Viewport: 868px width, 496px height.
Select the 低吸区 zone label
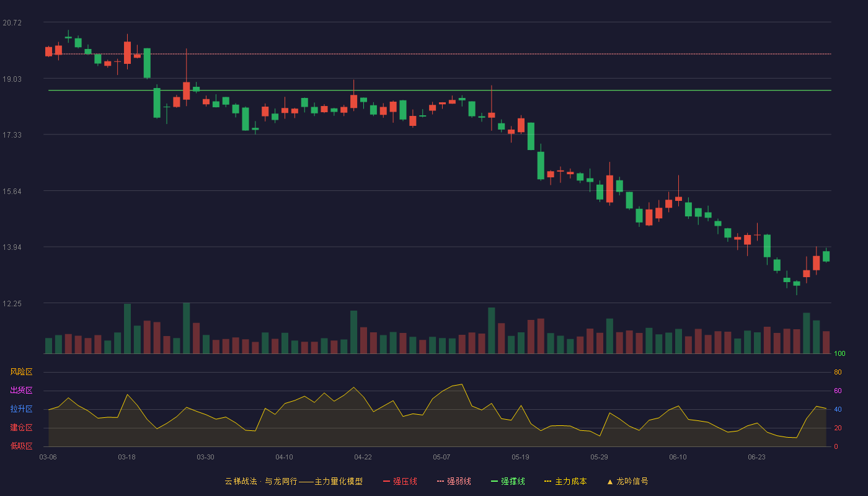coord(21,446)
